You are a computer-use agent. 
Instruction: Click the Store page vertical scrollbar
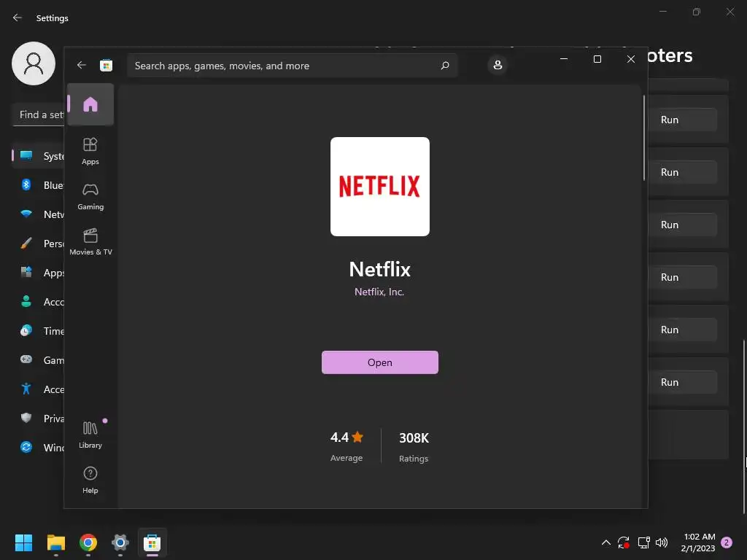644,138
